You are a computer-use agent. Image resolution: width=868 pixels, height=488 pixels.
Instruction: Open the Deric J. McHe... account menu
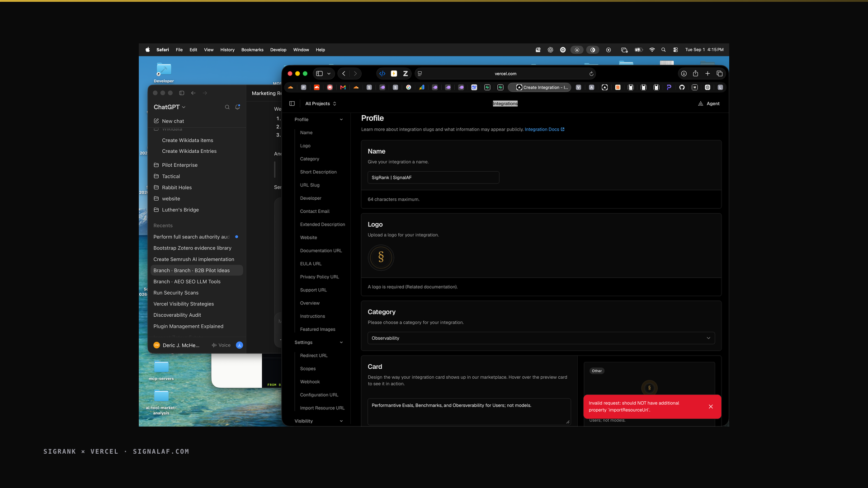coord(177,345)
